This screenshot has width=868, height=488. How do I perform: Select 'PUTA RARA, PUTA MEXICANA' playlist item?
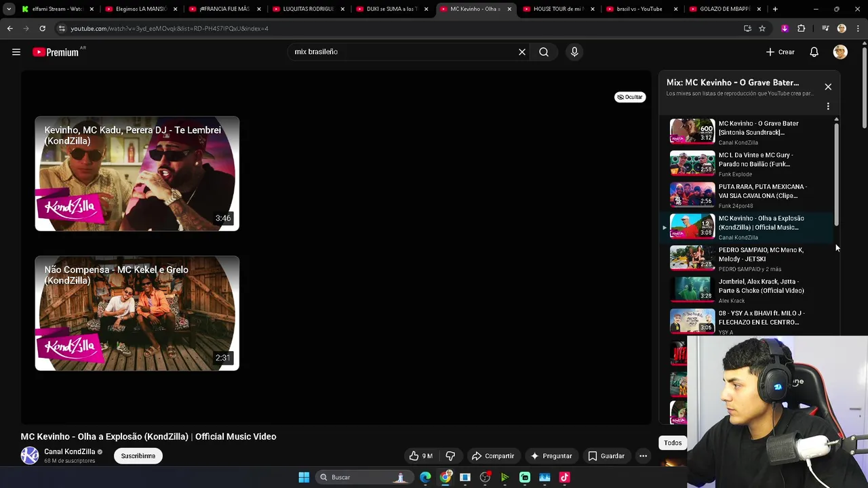(x=748, y=195)
